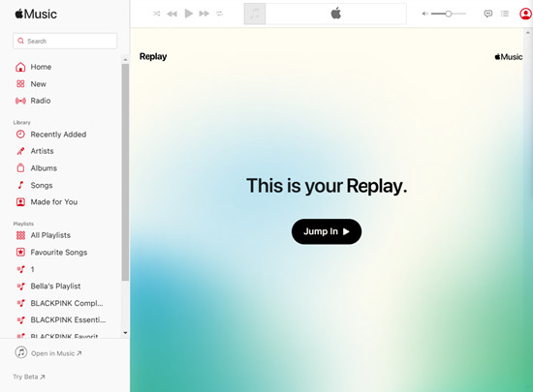Show All Playlists
Screen dimensions: 533x392
pos(50,235)
